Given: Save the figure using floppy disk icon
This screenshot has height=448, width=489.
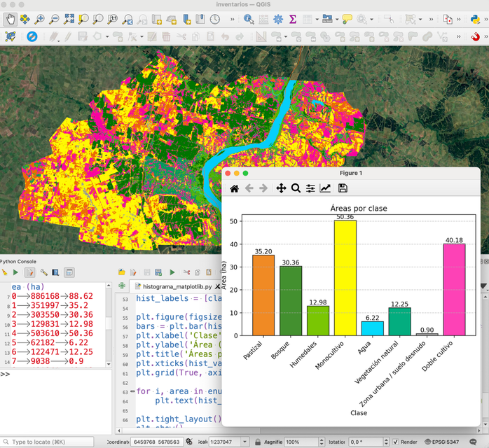Looking at the screenshot, I should [x=343, y=188].
